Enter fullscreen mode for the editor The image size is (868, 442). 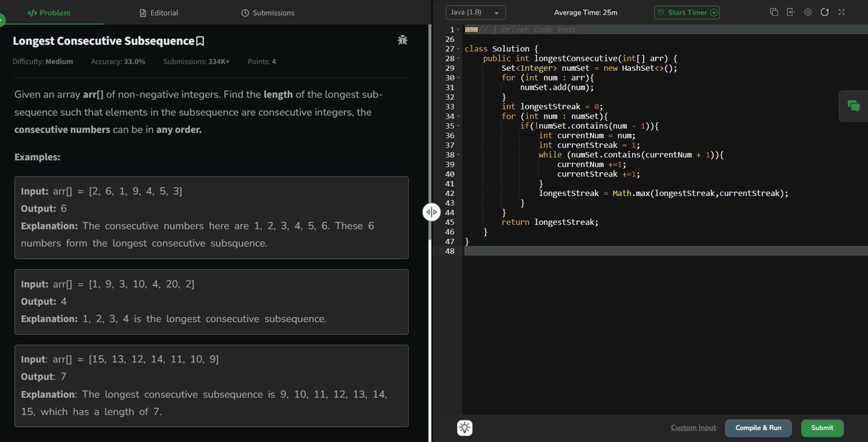pyautogui.click(x=841, y=12)
